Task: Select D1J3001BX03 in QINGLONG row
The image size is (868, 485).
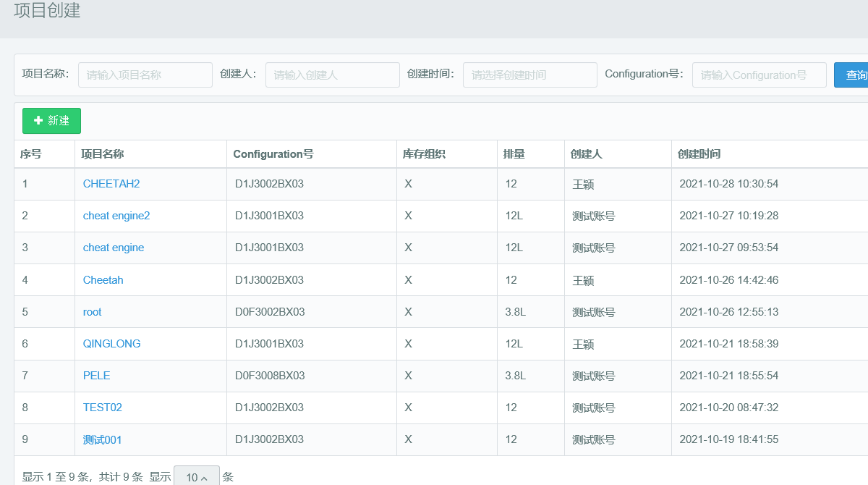Action: pyautogui.click(x=269, y=344)
